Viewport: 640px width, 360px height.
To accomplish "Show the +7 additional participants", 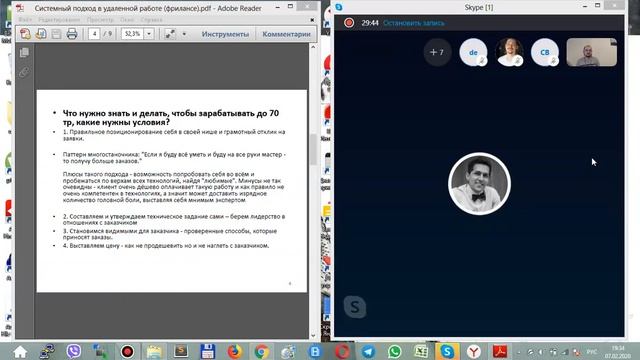I will click(x=437, y=52).
